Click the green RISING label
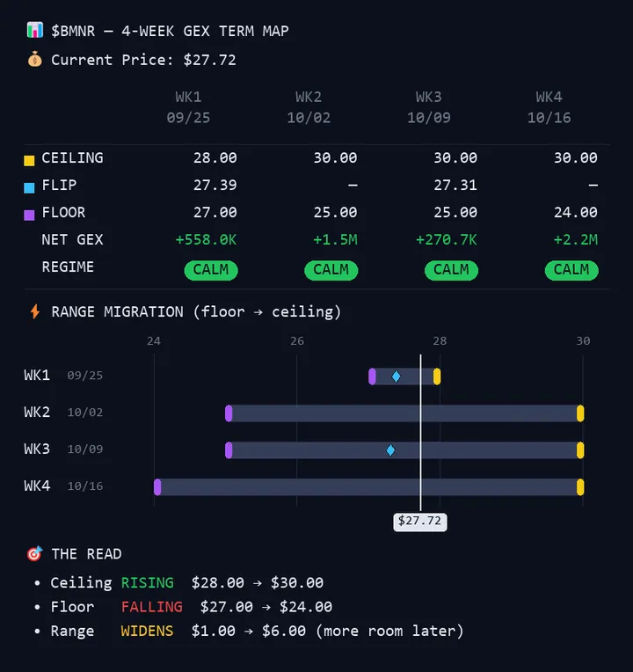The image size is (633, 672). [x=148, y=583]
